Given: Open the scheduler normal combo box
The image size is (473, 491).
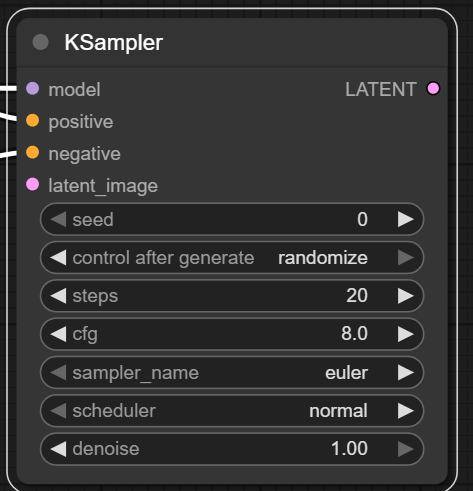Looking at the screenshot, I should (232, 411).
